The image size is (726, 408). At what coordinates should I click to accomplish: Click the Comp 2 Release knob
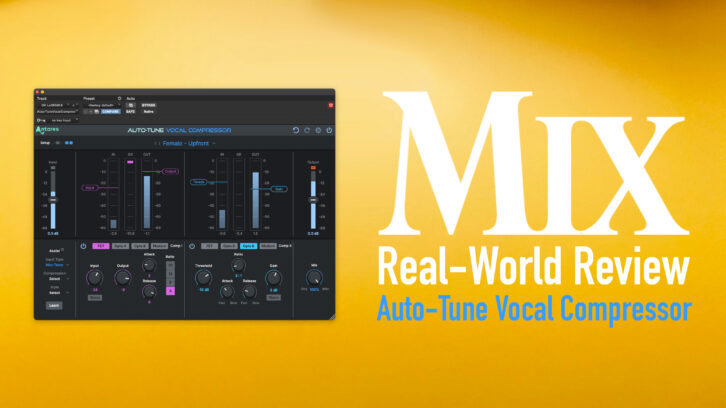tap(249, 292)
